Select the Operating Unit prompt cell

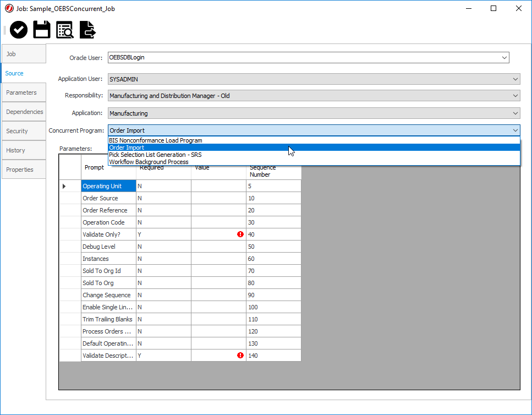[x=108, y=186]
